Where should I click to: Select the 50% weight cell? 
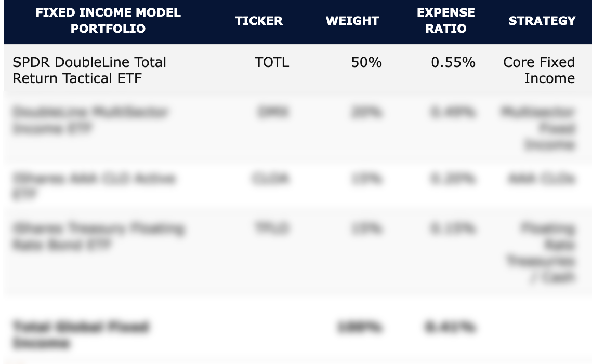(x=366, y=62)
